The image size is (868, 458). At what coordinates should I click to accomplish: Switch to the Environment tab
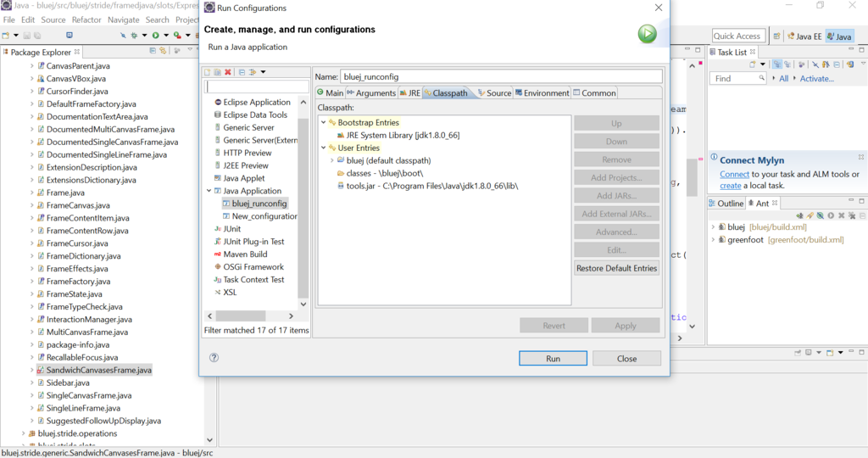click(x=542, y=93)
